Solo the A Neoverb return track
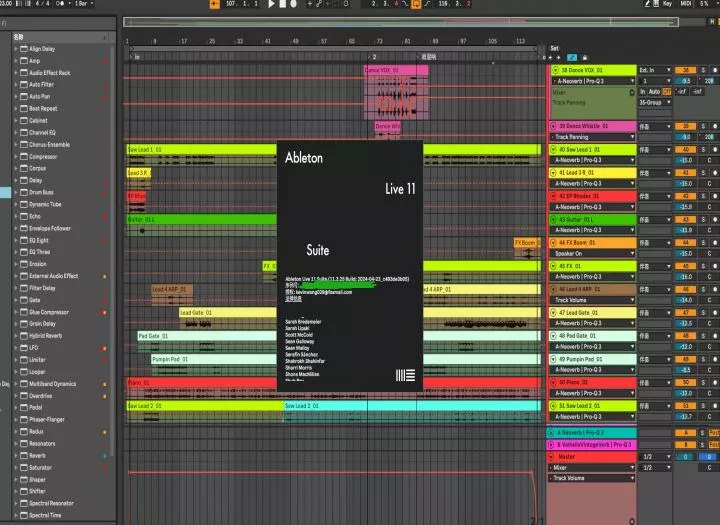Image resolution: width=720 pixels, height=525 pixels. [x=702, y=433]
